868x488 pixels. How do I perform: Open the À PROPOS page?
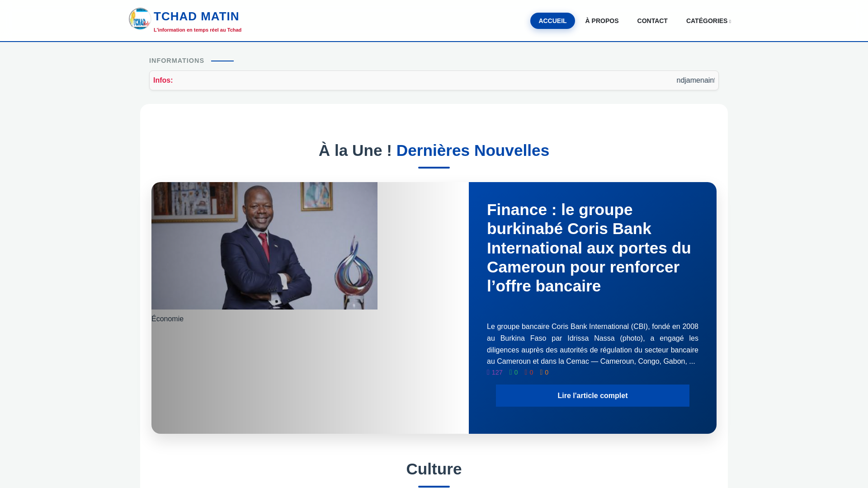602,21
